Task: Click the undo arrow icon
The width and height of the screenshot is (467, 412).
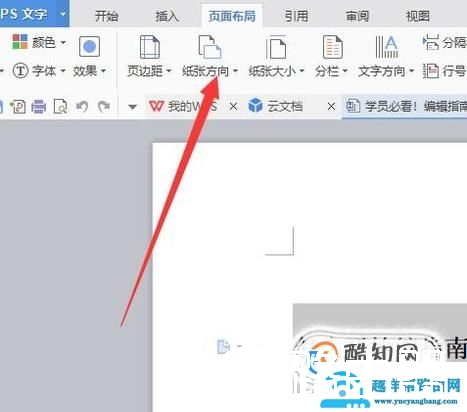Action: click(82, 107)
